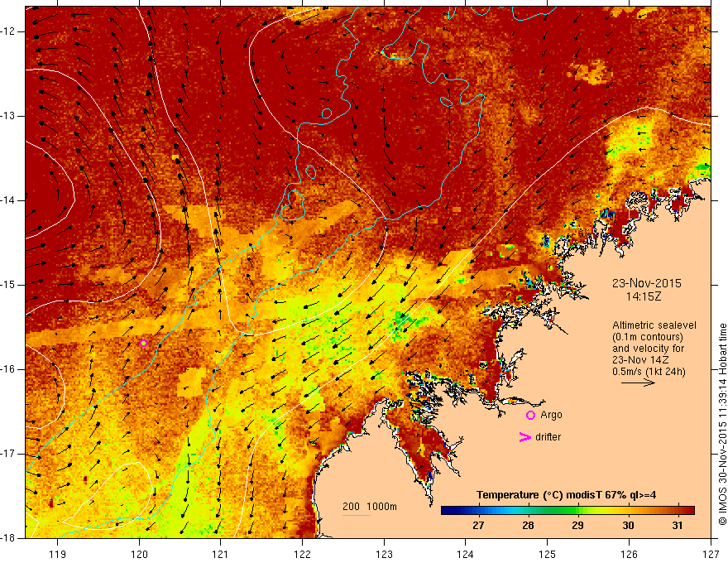Click the color bar '28' tick label
The height and width of the screenshot is (563, 728).
528,526
